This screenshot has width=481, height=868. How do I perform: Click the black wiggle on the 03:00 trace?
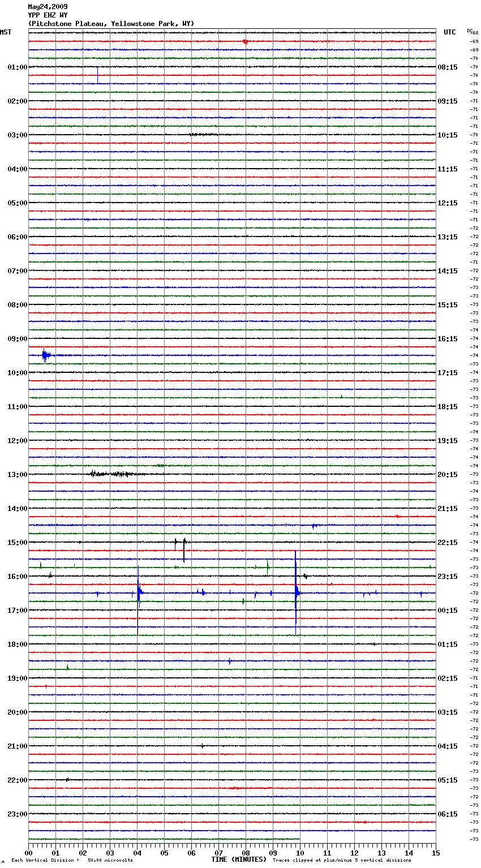[203, 135]
